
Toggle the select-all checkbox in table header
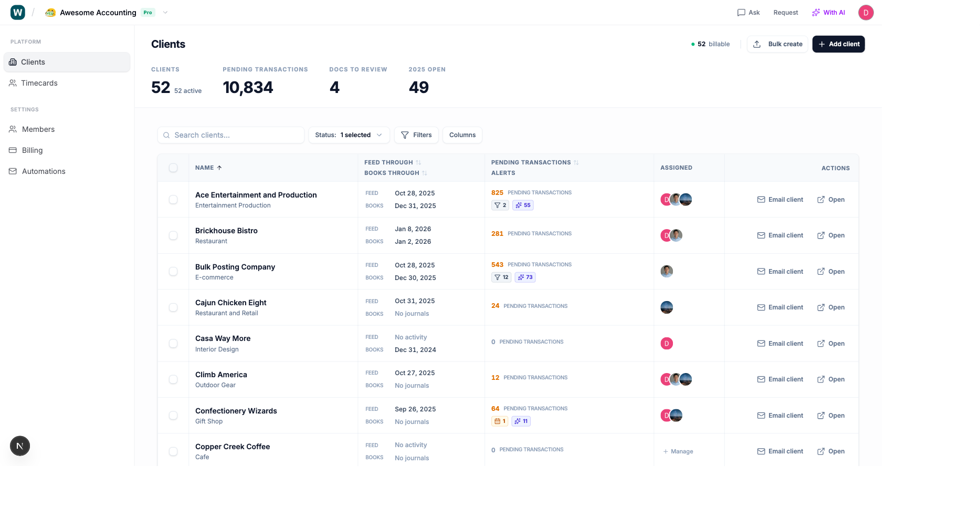click(x=173, y=168)
